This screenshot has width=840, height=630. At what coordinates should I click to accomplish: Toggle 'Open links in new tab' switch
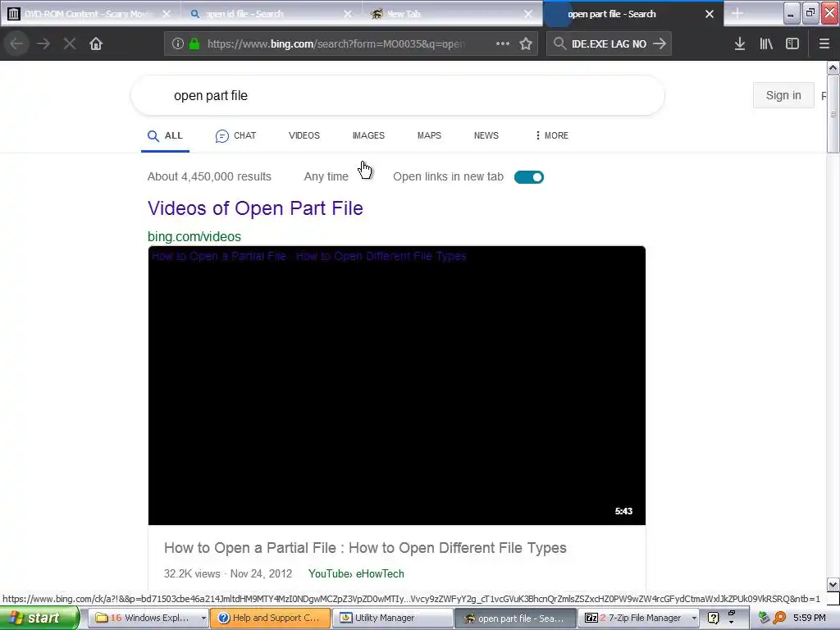point(529,177)
